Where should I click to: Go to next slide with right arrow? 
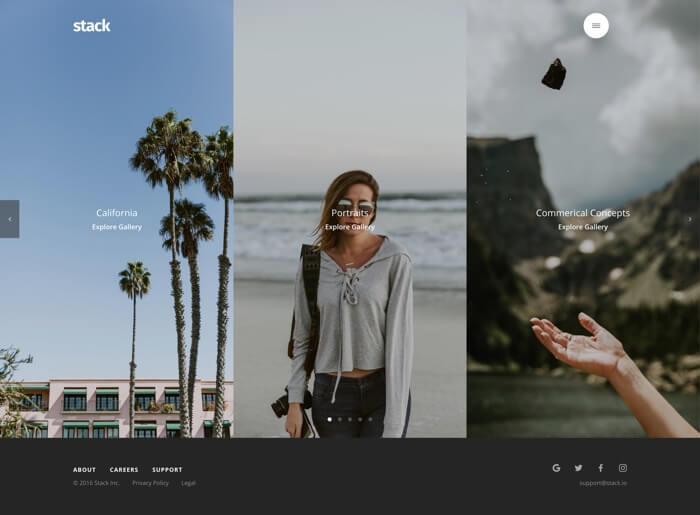(689, 219)
